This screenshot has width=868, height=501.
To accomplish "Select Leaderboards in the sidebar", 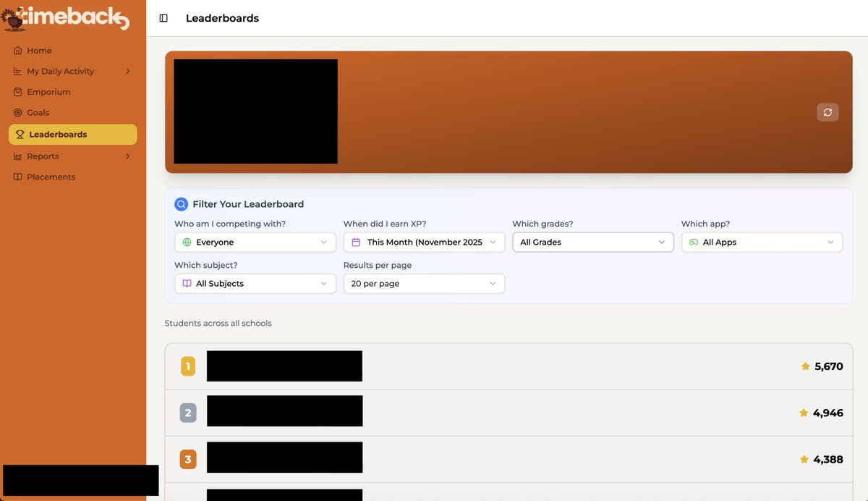I will [72, 135].
